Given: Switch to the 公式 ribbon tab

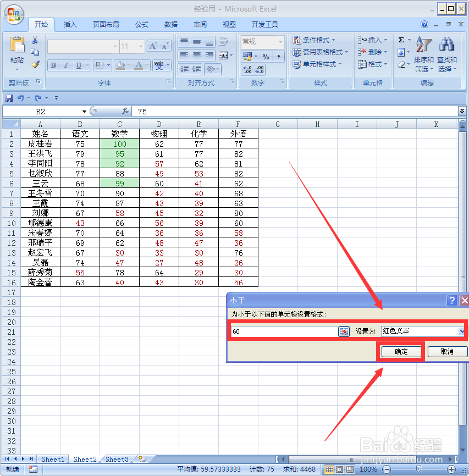Looking at the screenshot, I should [x=142, y=24].
